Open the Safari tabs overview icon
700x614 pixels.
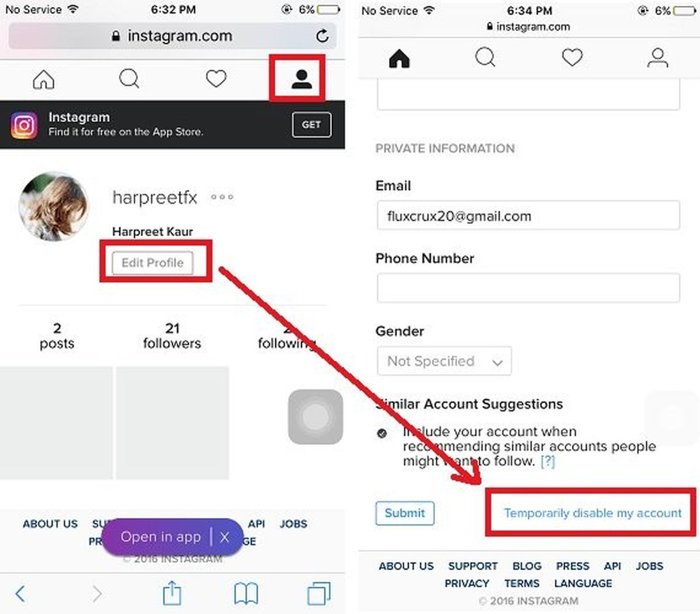click(318, 594)
